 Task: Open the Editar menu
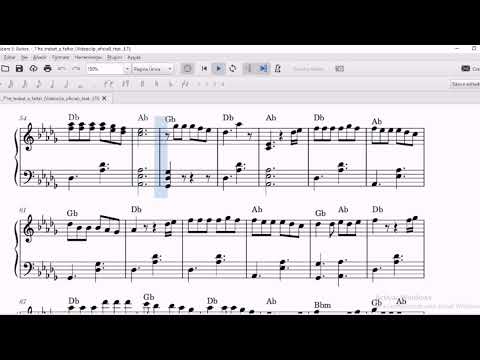pos(10,57)
